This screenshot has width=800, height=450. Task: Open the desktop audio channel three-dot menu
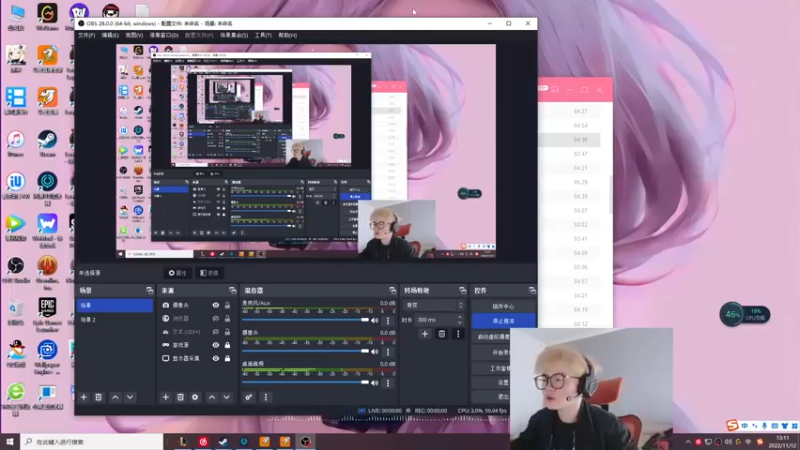point(388,383)
